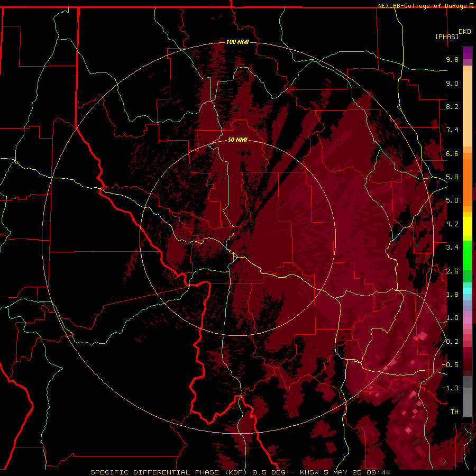The height and width of the screenshot is (476, 476).
Task: Click the 7.4 value on the color scale
Action: pos(452,130)
